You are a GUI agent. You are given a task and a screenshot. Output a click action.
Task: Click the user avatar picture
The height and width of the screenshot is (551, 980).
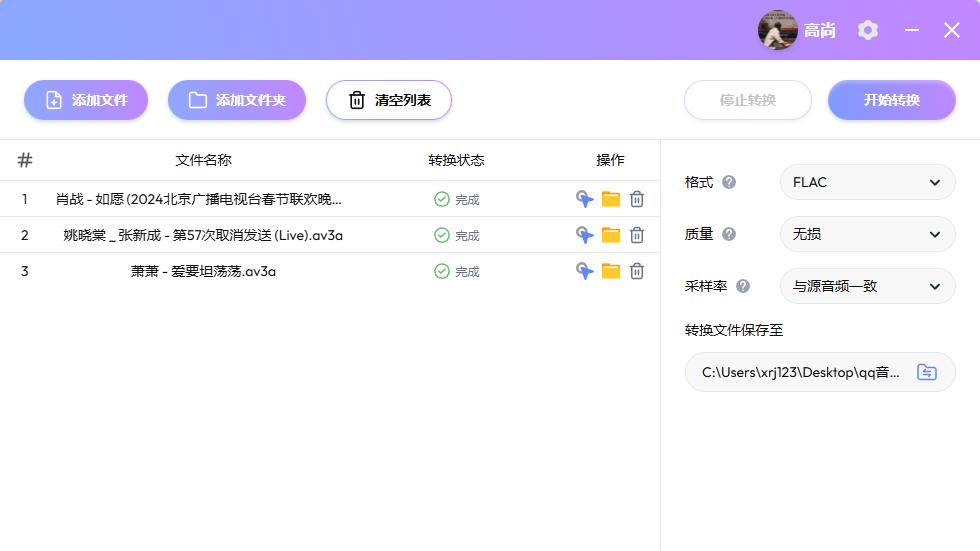(x=778, y=30)
